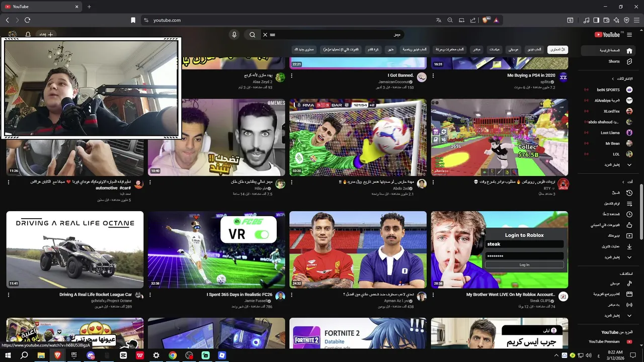Image resolution: width=644 pixels, height=362 pixels.
Task: Open the Brave Shields lion icon
Action: point(485,20)
